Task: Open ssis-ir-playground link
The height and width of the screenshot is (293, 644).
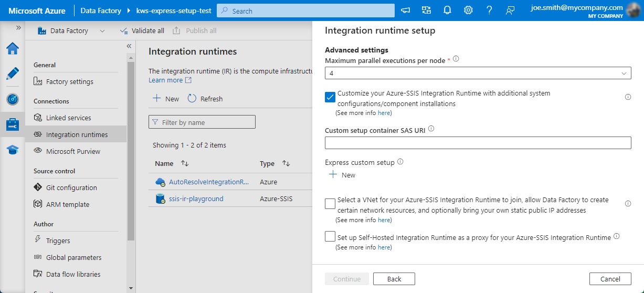Action: (196, 199)
